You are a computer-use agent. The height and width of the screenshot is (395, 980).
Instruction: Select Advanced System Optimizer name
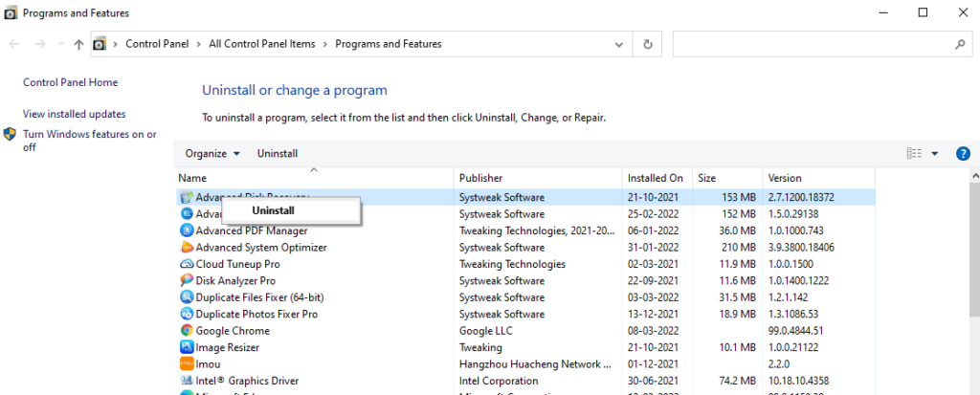click(261, 248)
